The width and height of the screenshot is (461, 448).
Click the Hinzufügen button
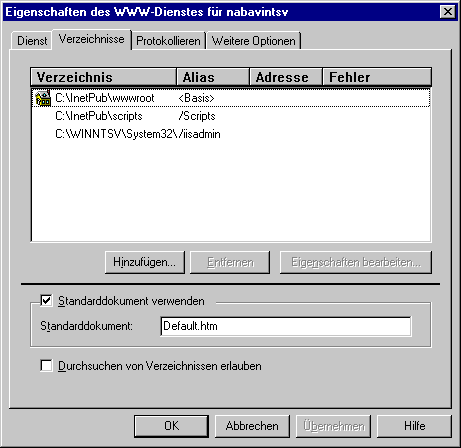(145, 262)
